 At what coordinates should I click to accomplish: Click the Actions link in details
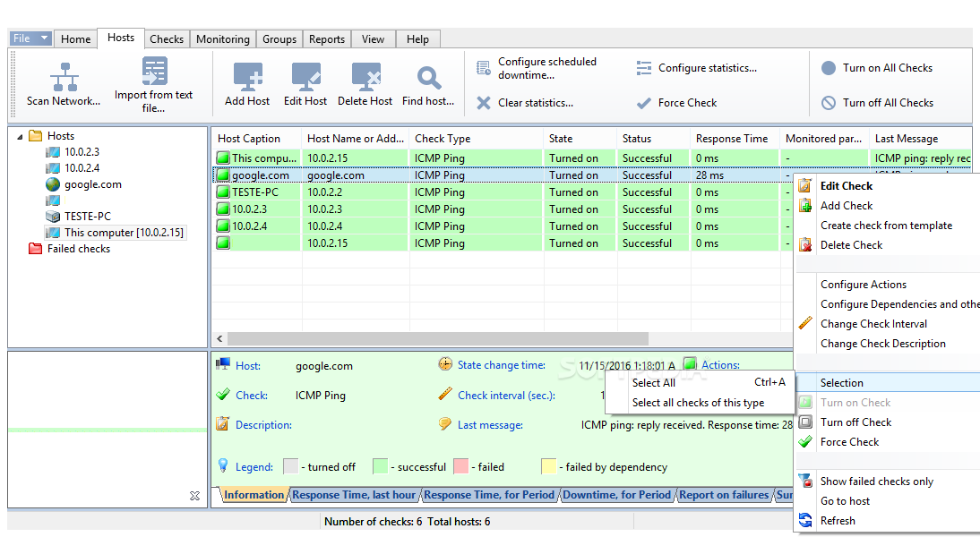point(720,364)
